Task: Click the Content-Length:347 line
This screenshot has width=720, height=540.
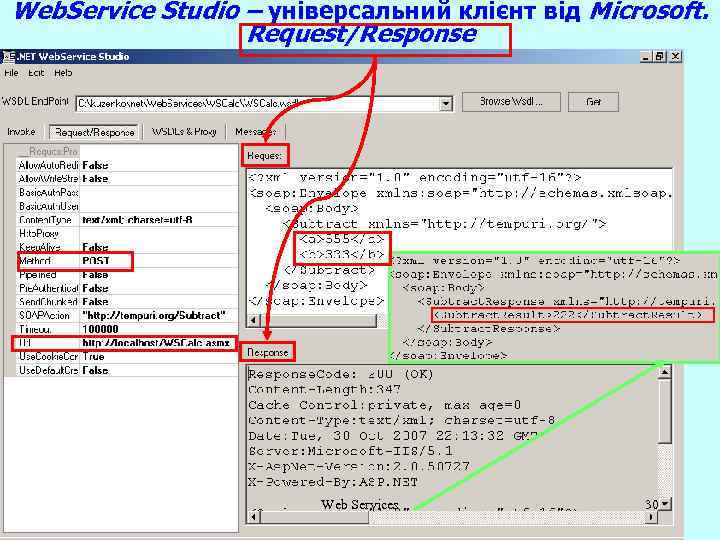Action: (x=324, y=389)
